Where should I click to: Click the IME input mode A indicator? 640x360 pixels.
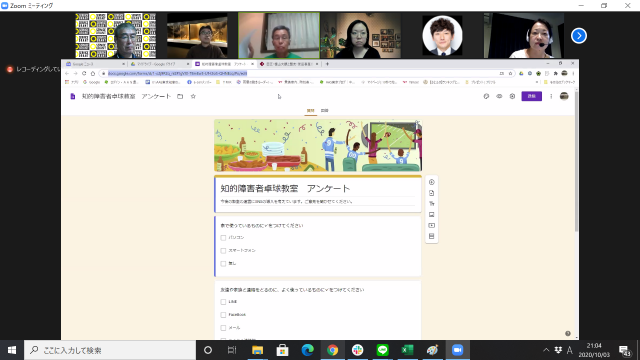(x=569, y=350)
